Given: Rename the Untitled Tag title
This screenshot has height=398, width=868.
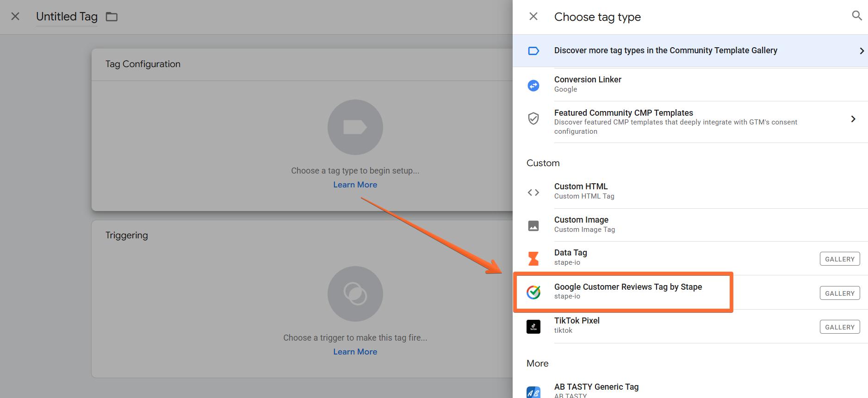Looking at the screenshot, I should coord(67,17).
